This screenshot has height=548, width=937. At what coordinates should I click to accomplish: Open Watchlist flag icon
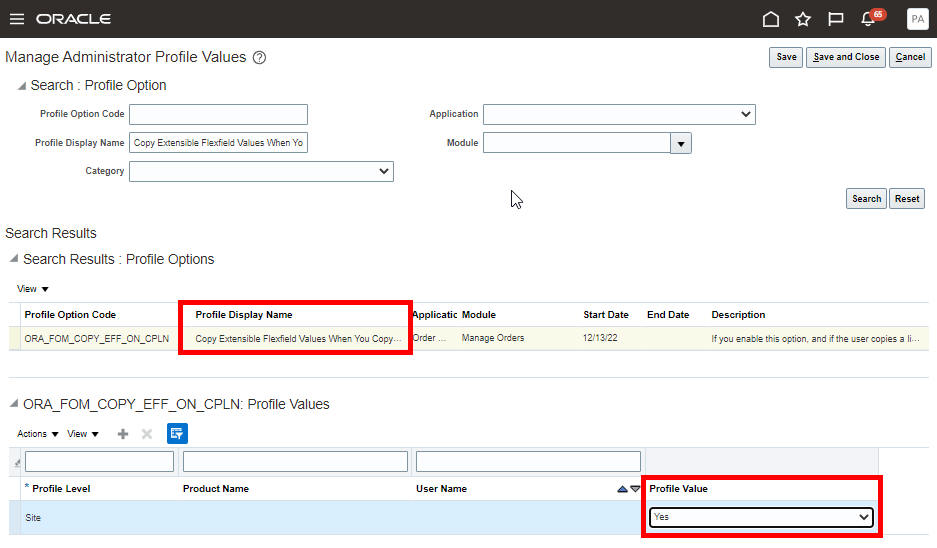[835, 19]
